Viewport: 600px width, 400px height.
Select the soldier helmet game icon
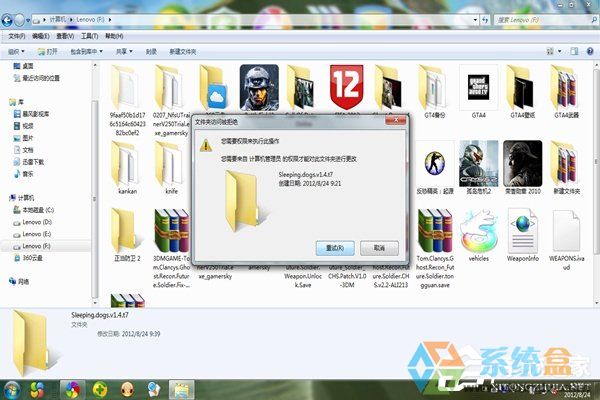[x=259, y=87]
